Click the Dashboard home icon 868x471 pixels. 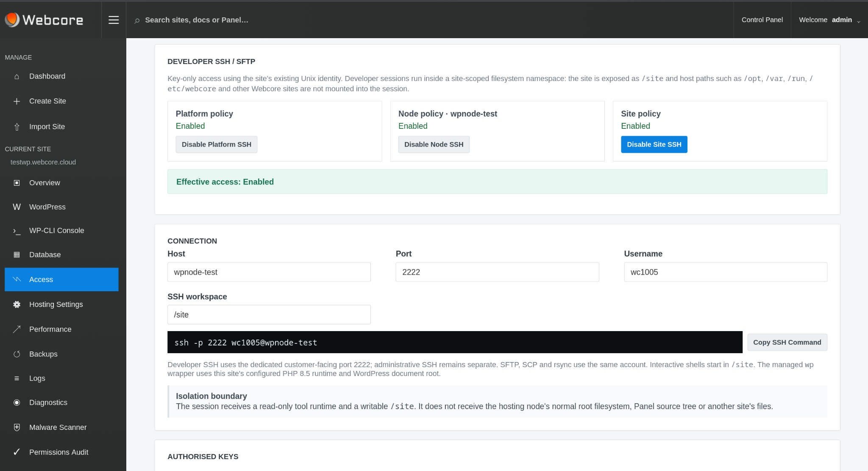[17, 76]
